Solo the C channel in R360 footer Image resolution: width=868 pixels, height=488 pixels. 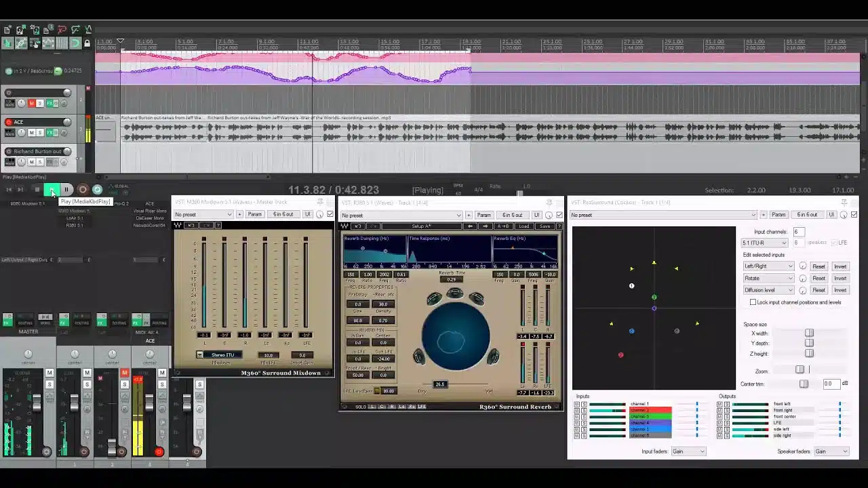(383, 407)
